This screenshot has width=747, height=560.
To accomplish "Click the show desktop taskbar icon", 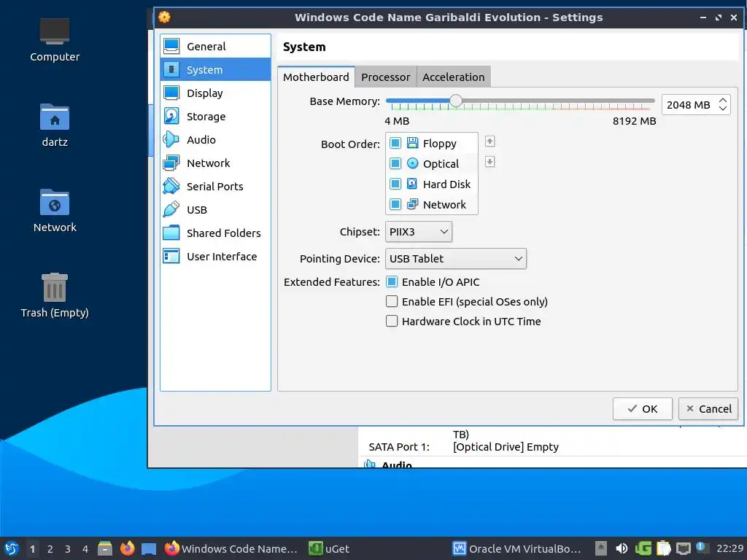I will [x=149, y=549].
